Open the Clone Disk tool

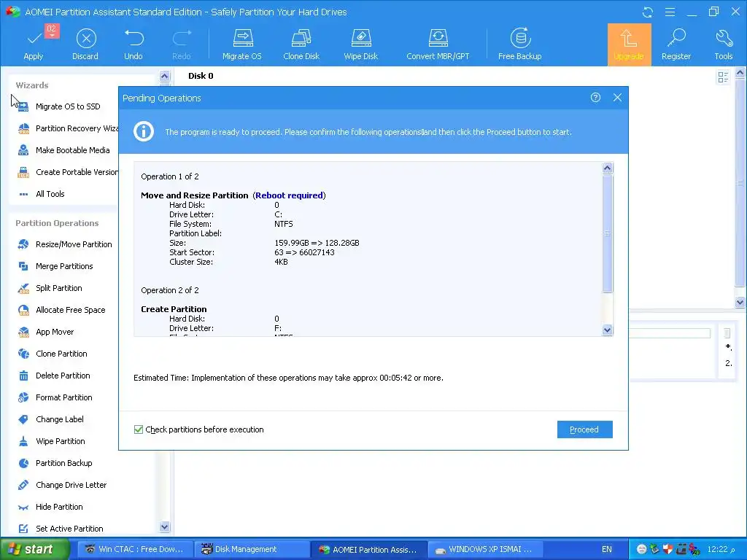pos(301,44)
